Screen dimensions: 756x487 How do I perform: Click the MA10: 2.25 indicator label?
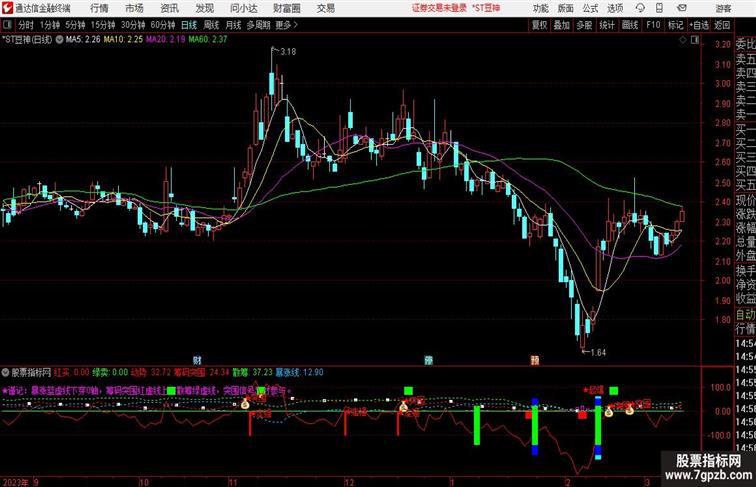pos(123,40)
